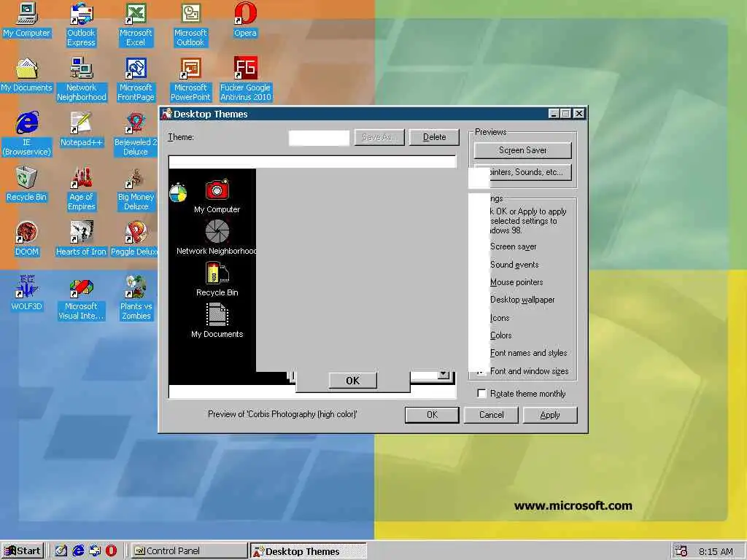Cancel the Desktop Themes dialog
747x560 pixels.
[491, 415]
